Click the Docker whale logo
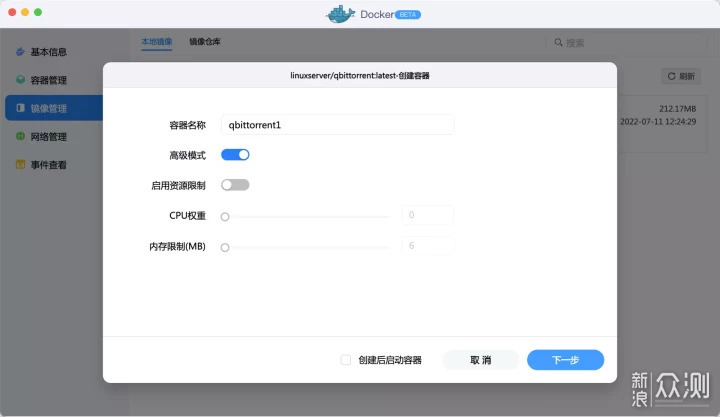Viewport: 720px width, 417px height. 341,14
